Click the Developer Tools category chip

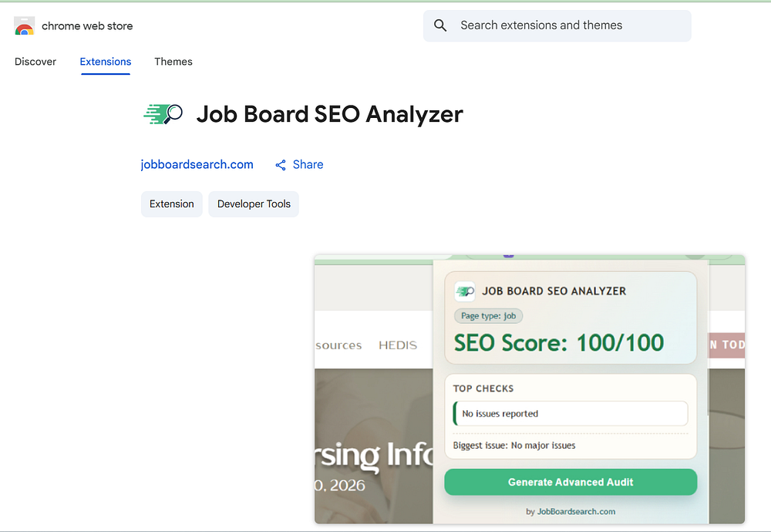click(x=254, y=204)
